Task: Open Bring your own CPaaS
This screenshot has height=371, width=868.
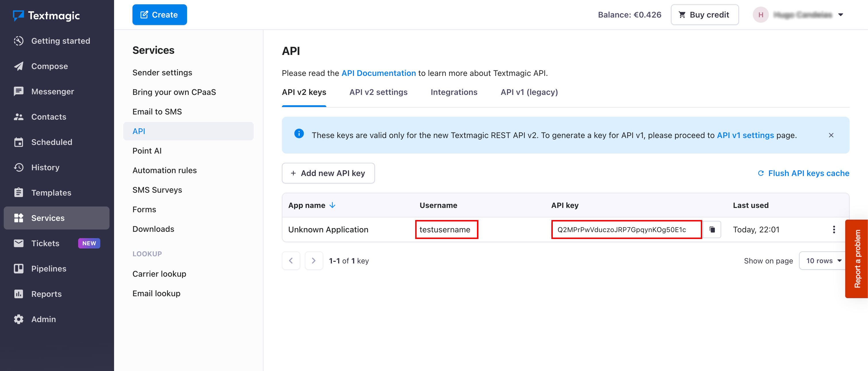Action: 188,92
